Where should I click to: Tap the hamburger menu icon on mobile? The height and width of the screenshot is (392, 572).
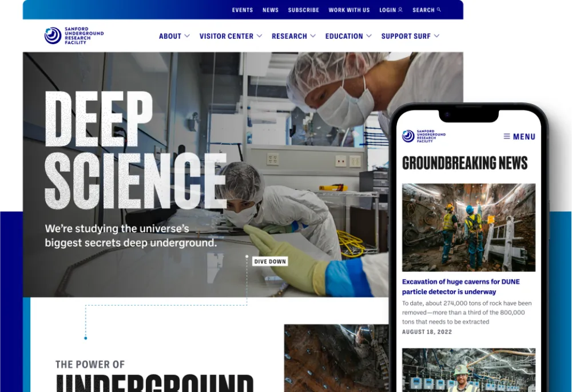coord(507,136)
